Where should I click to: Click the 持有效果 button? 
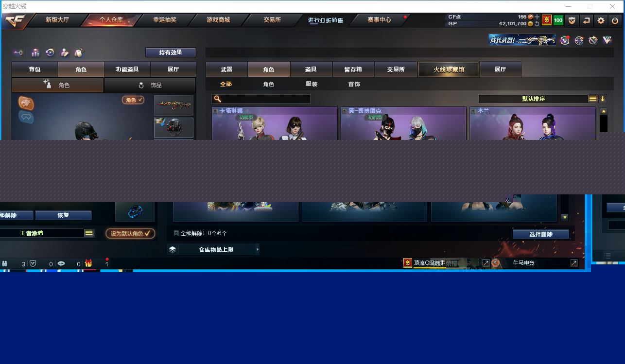click(171, 52)
